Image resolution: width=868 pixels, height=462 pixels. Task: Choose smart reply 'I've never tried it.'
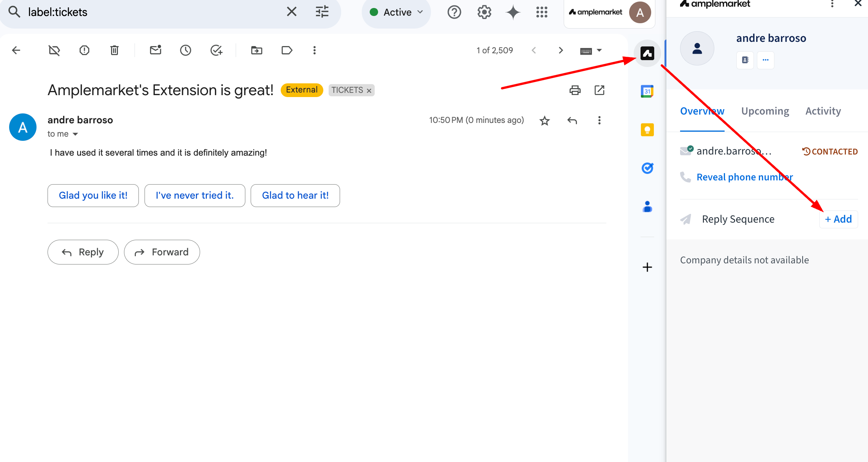195,196
